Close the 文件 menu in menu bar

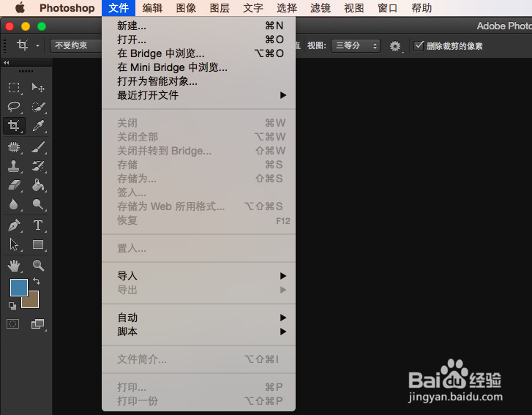tap(119, 8)
